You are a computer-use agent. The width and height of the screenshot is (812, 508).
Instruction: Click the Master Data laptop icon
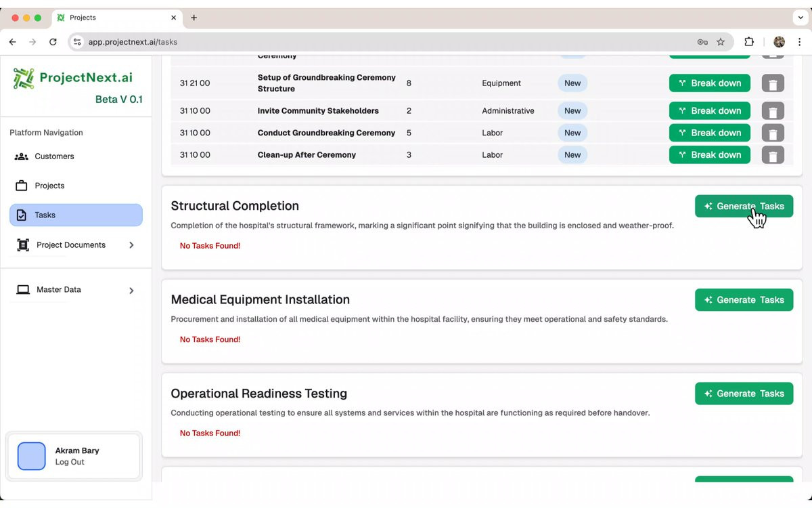23,290
